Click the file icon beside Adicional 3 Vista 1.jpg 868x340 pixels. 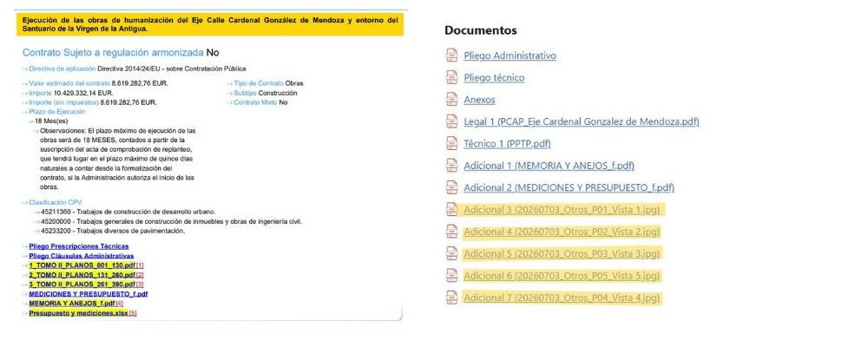452,210
